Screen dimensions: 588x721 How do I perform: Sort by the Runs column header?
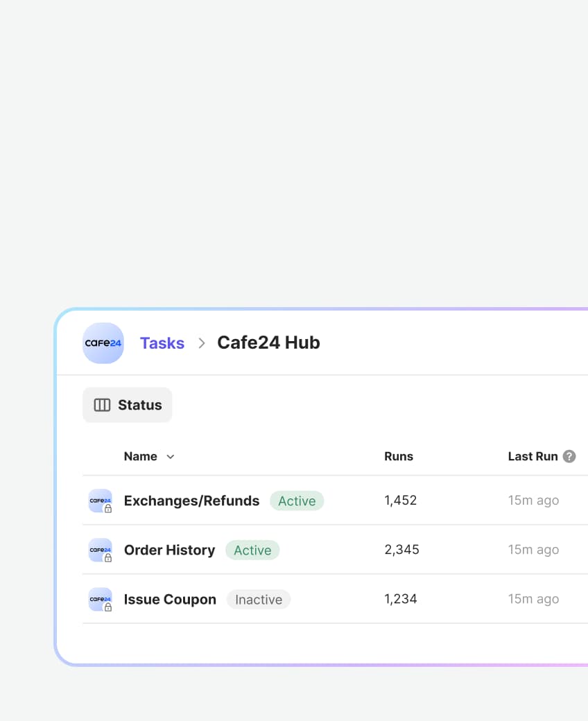399,456
